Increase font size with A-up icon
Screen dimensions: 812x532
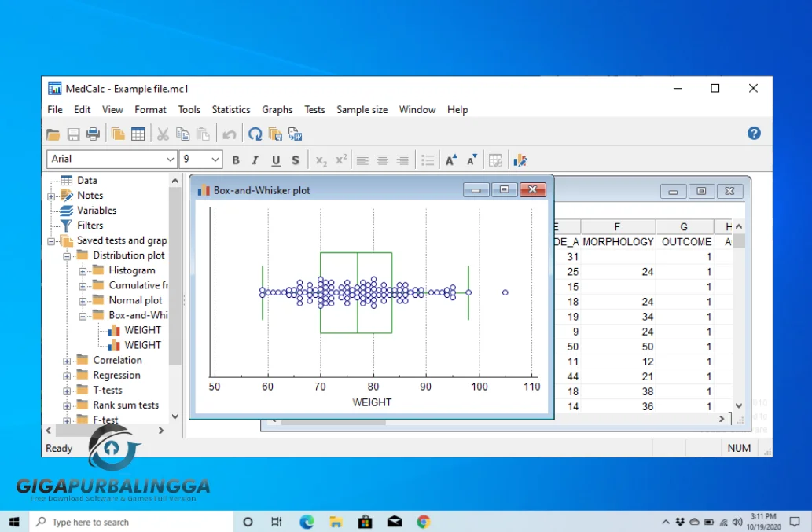click(x=451, y=160)
